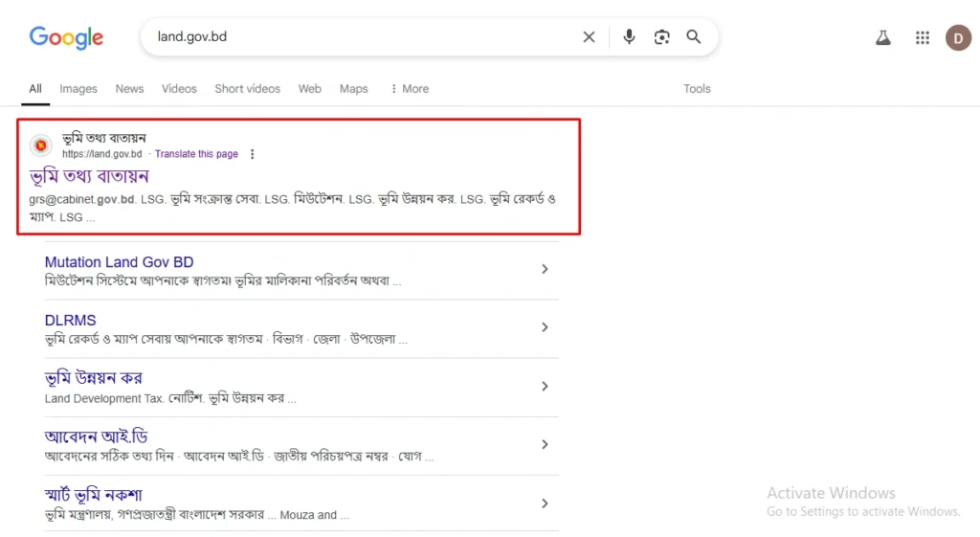The height and width of the screenshot is (537, 980).
Task: Clear the search box text
Action: 589,37
